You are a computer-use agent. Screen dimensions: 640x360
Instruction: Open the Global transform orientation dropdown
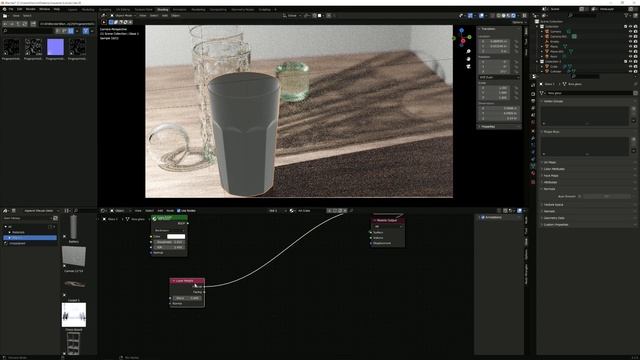click(x=291, y=16)
